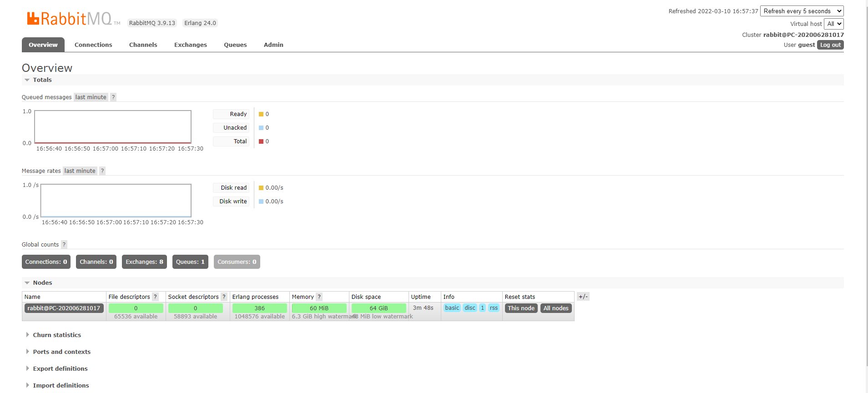Click the rss info tag
The image size is (868, 393).
(494, 308)
